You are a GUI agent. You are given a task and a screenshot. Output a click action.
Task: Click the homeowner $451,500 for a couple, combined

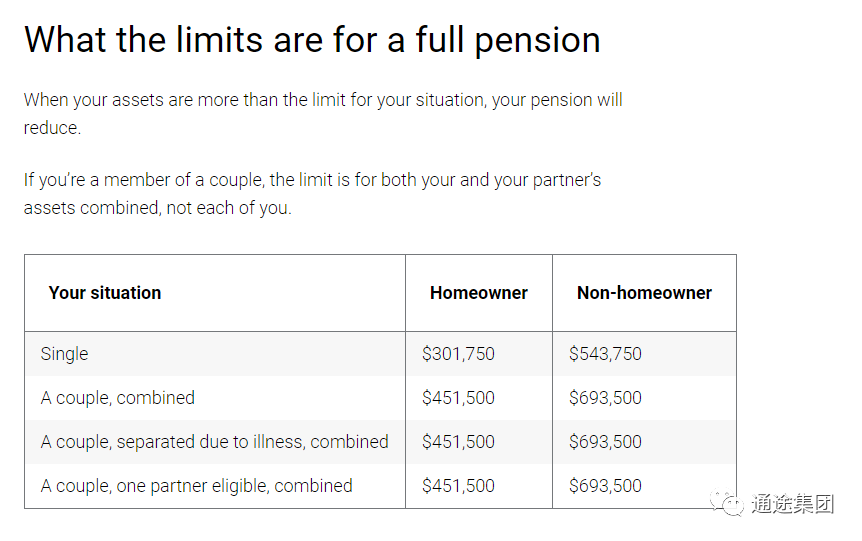coord(458,398)
